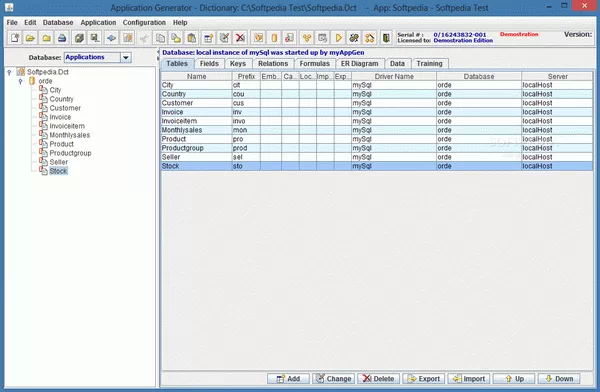Click the Driver Name column header
The height and width of the screenshot is (392, 600).
(x=394, y=76)
